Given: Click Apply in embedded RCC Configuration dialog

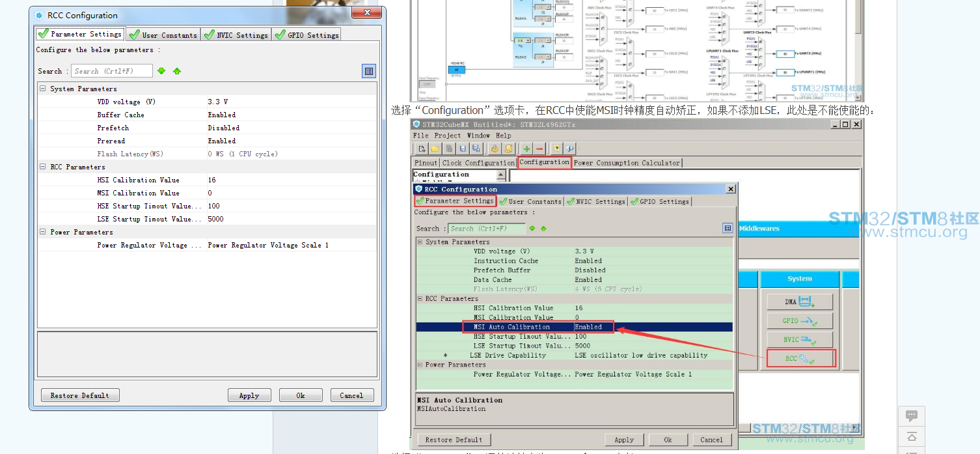Looking at the screenshot, I should click(624, 440).
